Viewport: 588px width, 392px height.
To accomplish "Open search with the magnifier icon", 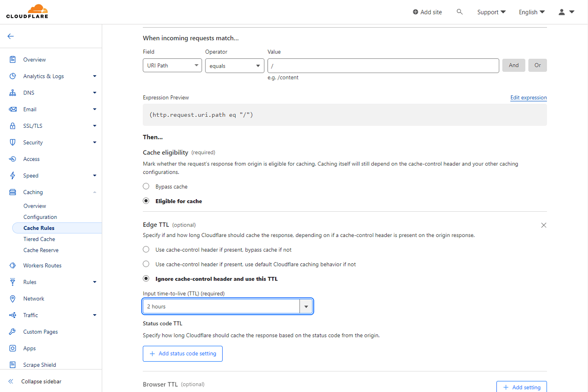I will (x=459, y=12).
